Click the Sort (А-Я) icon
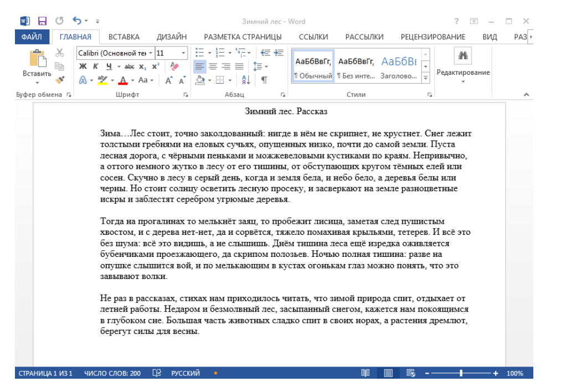 coord(246,80)
